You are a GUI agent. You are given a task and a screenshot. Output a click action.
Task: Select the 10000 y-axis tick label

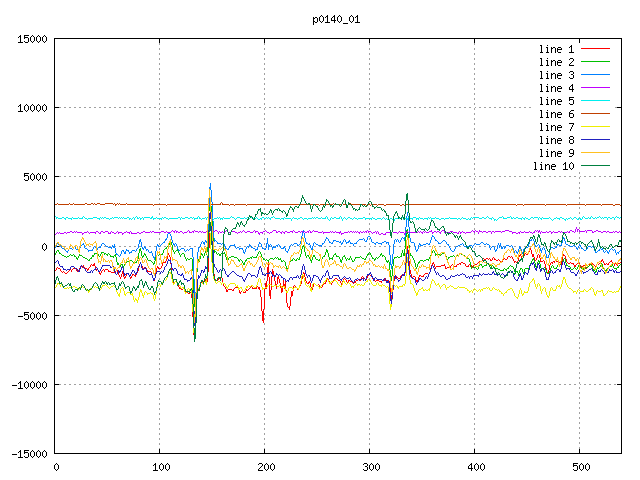point(32,108)
